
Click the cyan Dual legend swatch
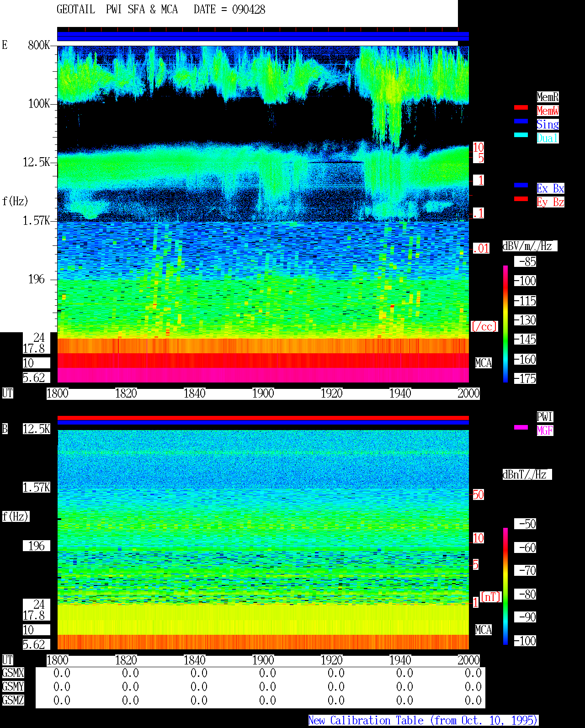tap(521, 135)
